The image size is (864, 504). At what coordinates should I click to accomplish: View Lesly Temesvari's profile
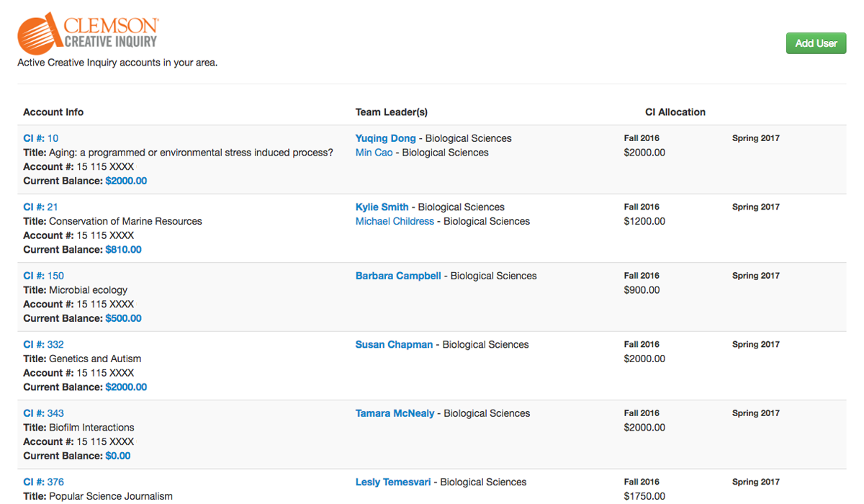pyautogui.click(x=392, y=482)
